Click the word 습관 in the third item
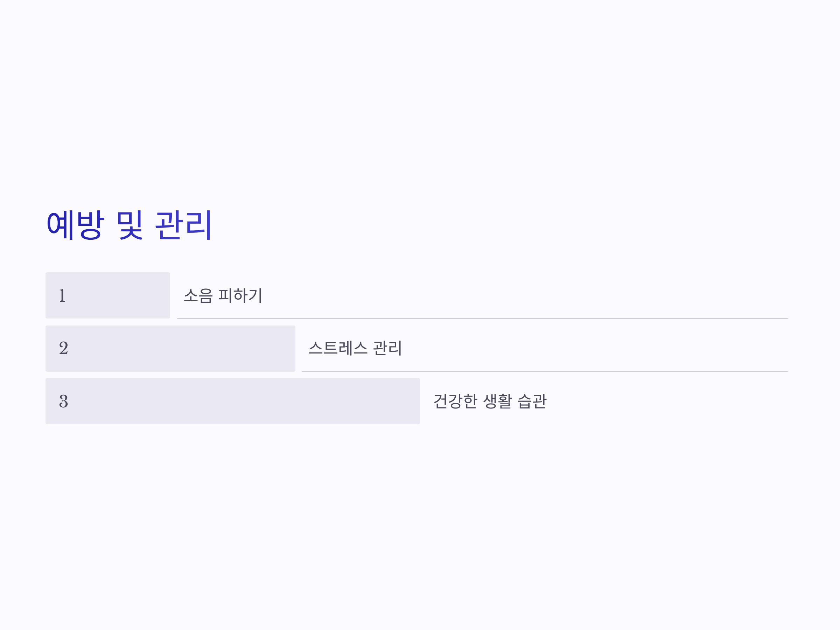 tap(532, 401)
